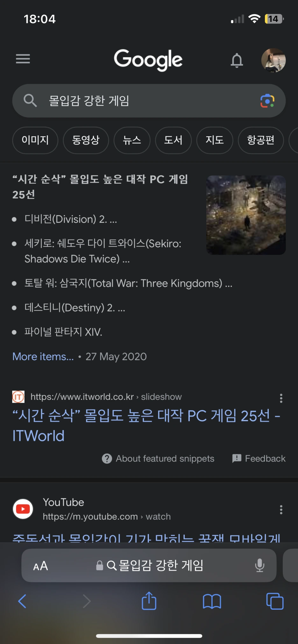
Task: Switch to the 동영상 filter tab
Action: pyautogui.click(x=86, y=140)
